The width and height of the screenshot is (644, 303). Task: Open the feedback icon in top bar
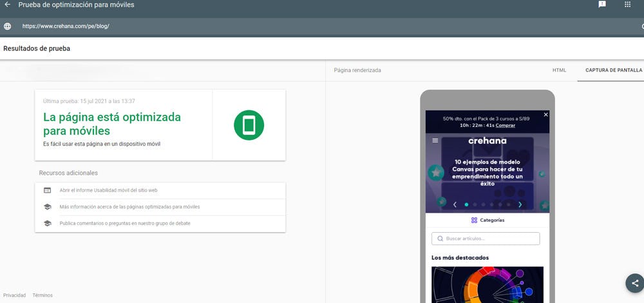pyautogui.click(x=602, y=5)
